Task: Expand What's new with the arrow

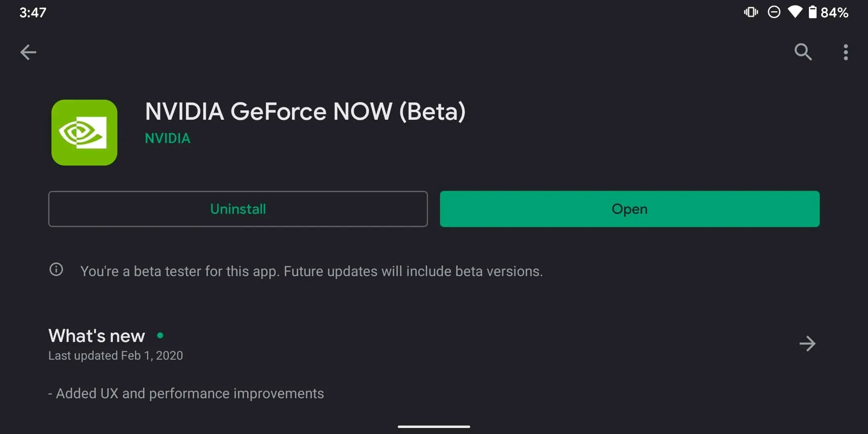Action: pyautogui.click(x=807, y=344)
